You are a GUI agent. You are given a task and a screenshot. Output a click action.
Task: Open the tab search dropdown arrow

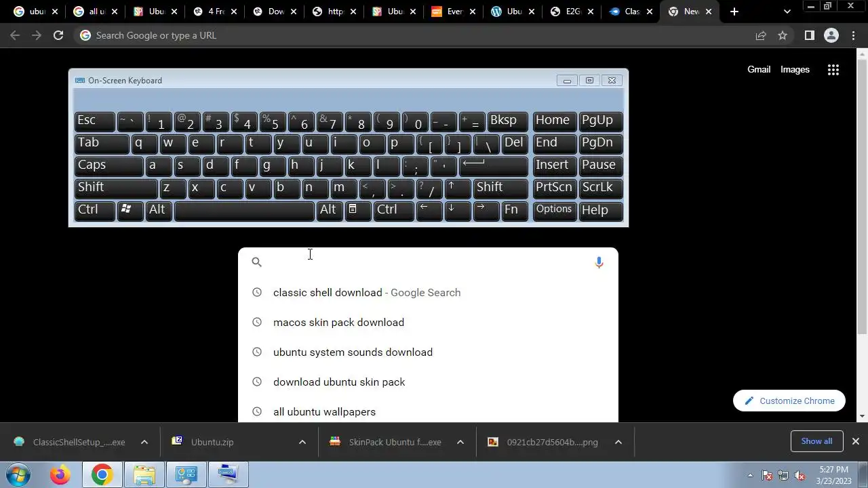(x=787, y=12)
